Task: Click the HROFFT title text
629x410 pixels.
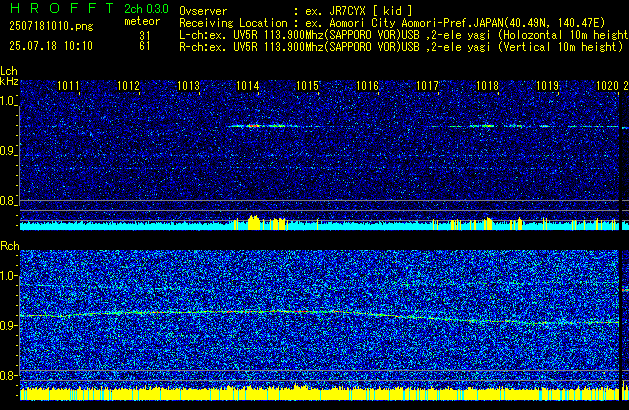Action: point(62,8)
